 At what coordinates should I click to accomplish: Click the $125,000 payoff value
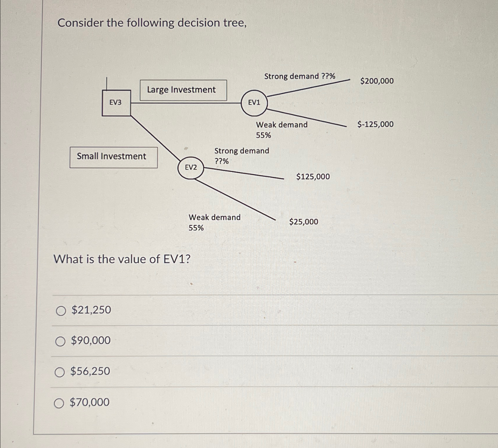coord(313,176)
